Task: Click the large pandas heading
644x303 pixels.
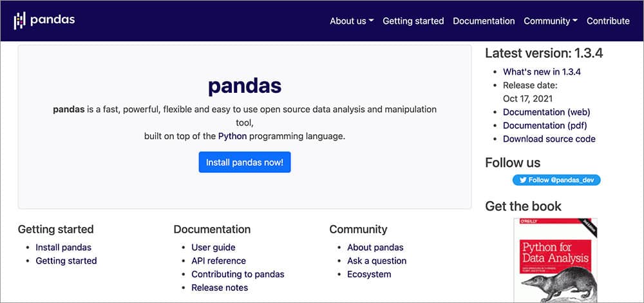Action: (245, 86)
